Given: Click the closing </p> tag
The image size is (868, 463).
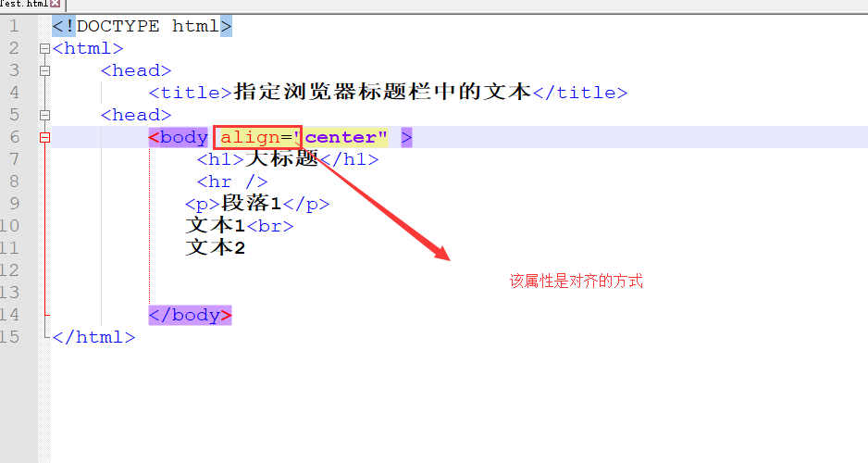Looking at the screenshot, I should click(x=306, y=204).
